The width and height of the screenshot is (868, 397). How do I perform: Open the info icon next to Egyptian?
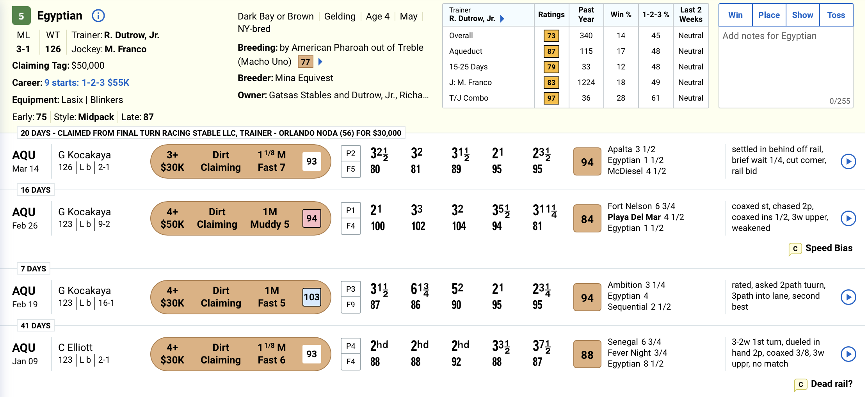tap(98, 16)
